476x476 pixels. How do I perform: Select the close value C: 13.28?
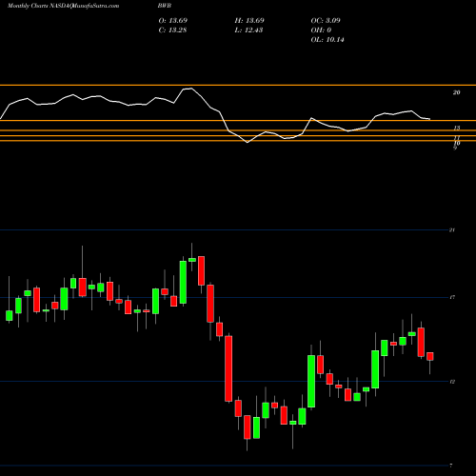tap(172, 30)
